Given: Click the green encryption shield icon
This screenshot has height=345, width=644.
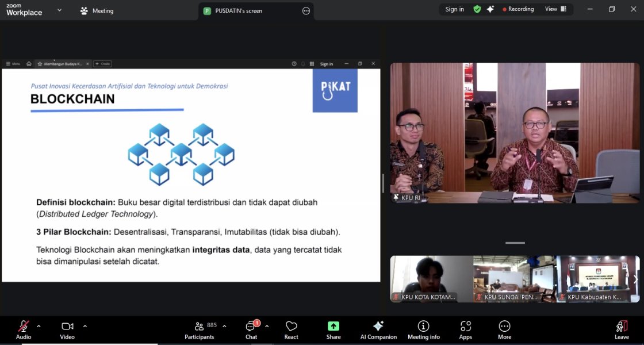Looking at the screenshot, I should [x=477, y=9].
